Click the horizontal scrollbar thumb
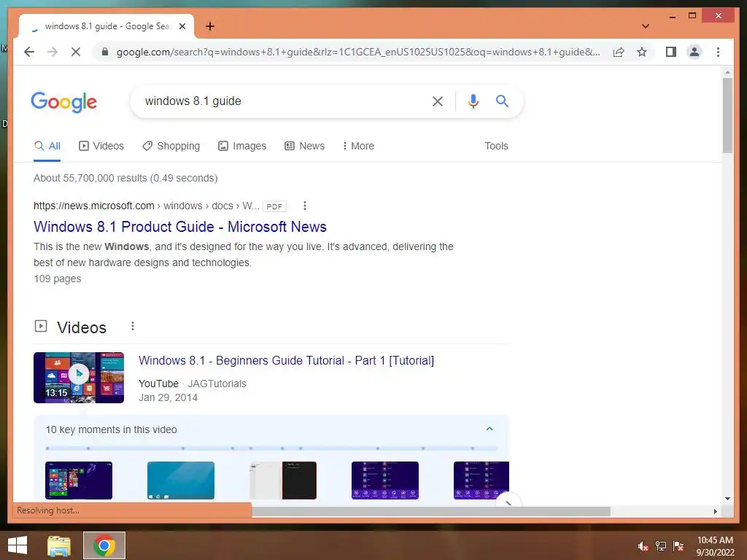Image resolution: width=747 pixels, height=560 pixels. pyautogui.click(x=431, y=511)
